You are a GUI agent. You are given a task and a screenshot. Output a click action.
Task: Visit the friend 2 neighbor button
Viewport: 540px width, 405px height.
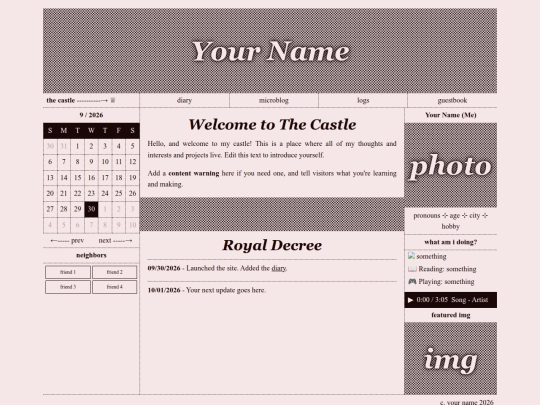(115, 272)
